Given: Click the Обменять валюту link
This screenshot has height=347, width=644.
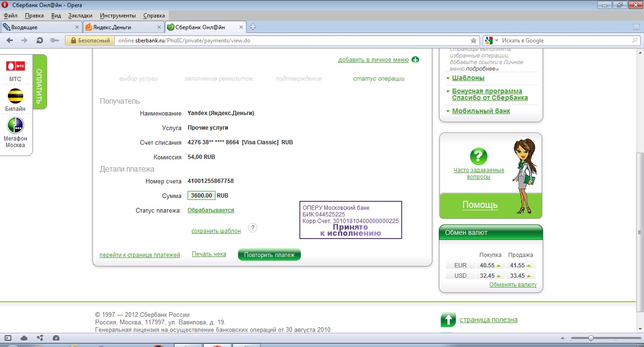Looking at the screenshot, I should 513,285.
